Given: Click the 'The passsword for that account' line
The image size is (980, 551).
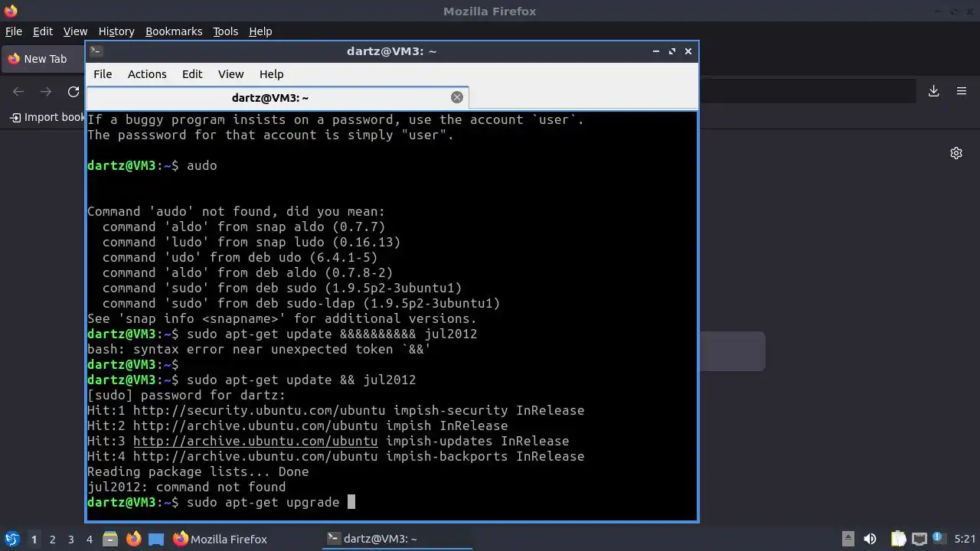Looking at the screenshot, I should [x=270, y=135].
